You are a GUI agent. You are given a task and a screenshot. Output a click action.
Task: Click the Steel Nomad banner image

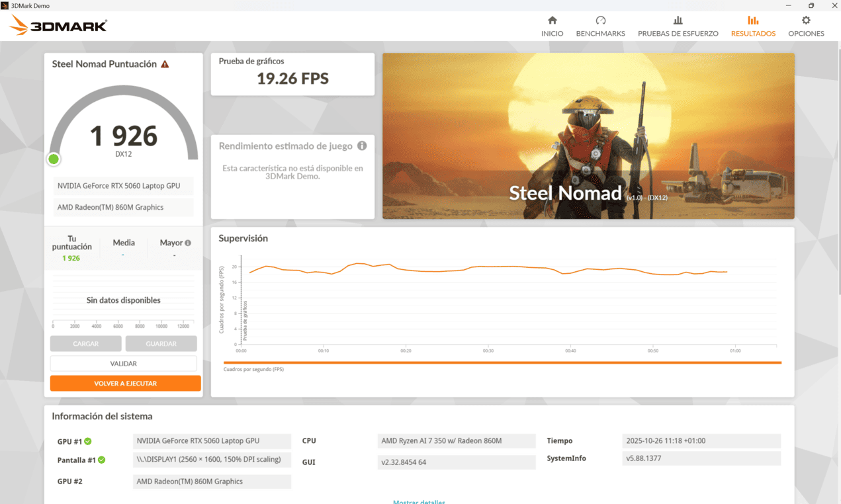pos(588,136)
